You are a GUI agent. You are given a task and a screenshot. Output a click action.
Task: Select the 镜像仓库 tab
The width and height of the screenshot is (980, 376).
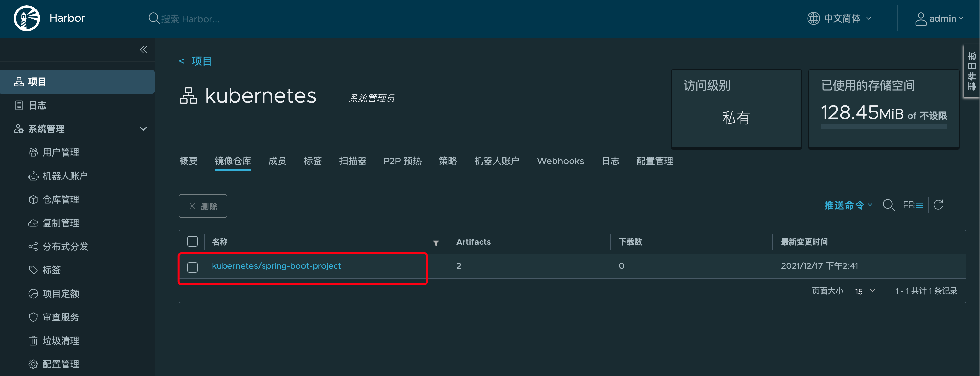[x=233, y=161]
